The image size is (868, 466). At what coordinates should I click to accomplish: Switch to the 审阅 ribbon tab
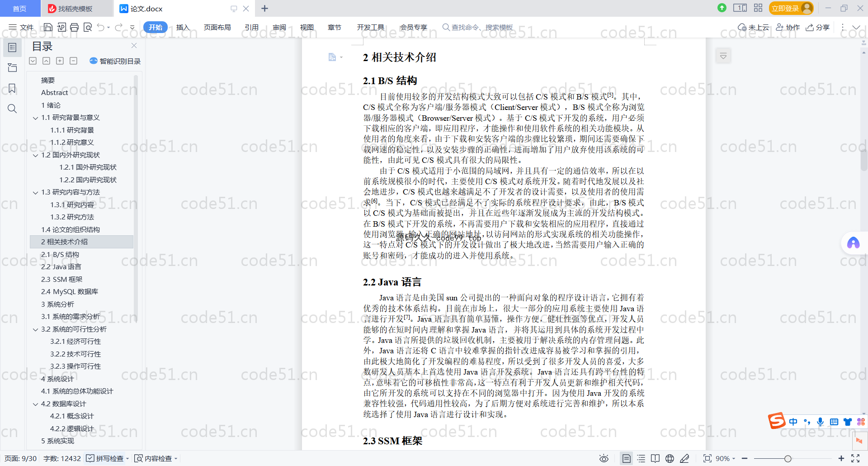[279, 27]
